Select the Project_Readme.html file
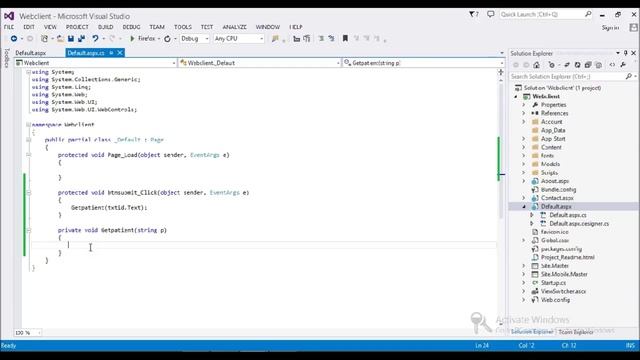Image resolution: width=640 pixels, height=360 pixels. (x=568, y=257)
